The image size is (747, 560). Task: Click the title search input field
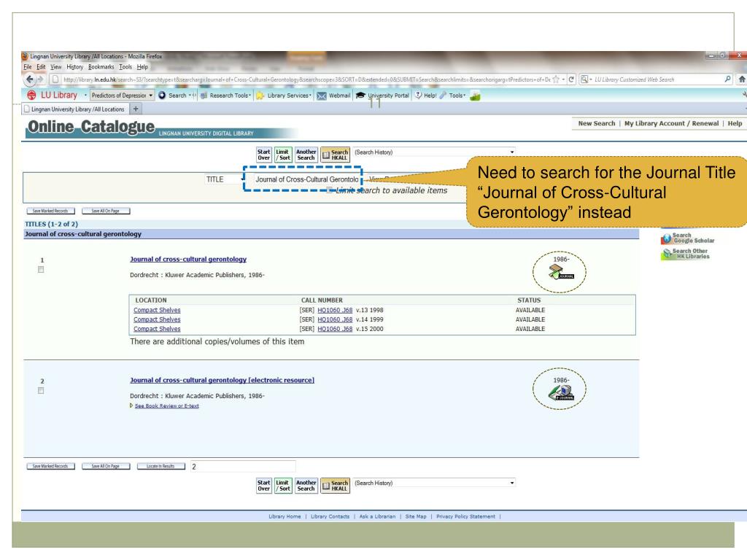point(306,179)
